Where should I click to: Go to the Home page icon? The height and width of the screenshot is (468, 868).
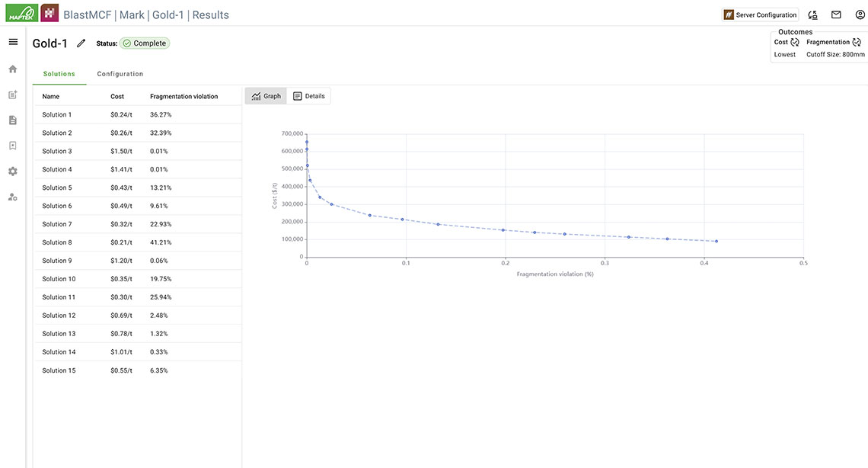(x=13, y=69)
